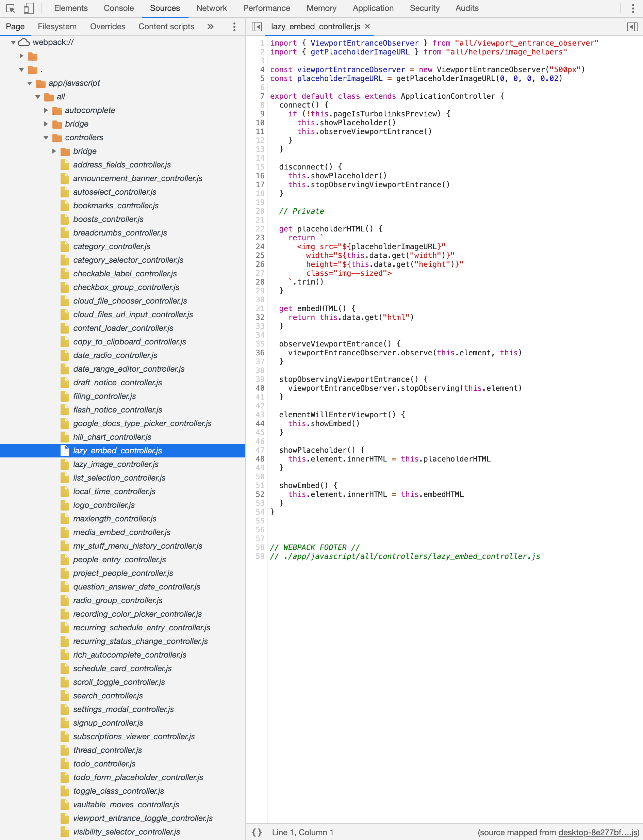Click the cloud icon beside webpack://
Viewport: 643px width, 840px height.
pyautogui.click(x=24, y=42)
